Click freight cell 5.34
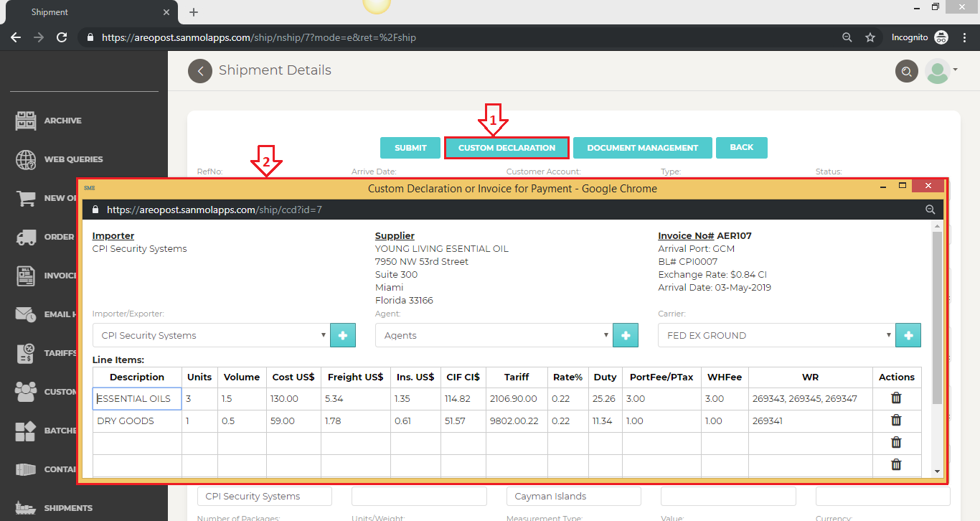Screen dimensions: 980x521 click(x=355, y=398)
